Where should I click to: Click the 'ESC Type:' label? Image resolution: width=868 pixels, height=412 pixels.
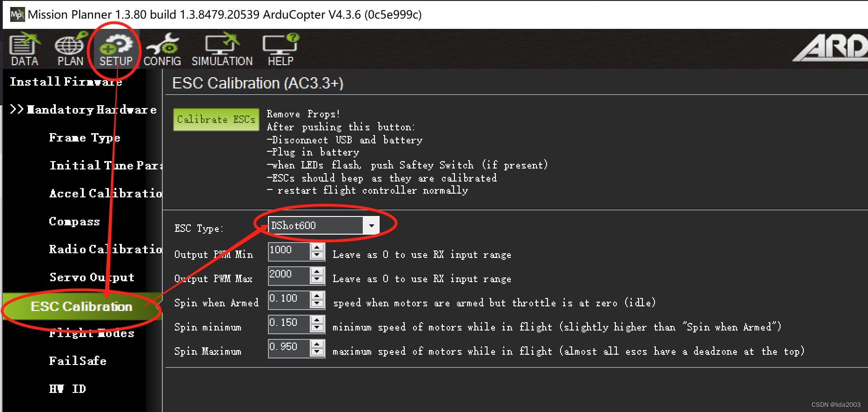point(199,229)
